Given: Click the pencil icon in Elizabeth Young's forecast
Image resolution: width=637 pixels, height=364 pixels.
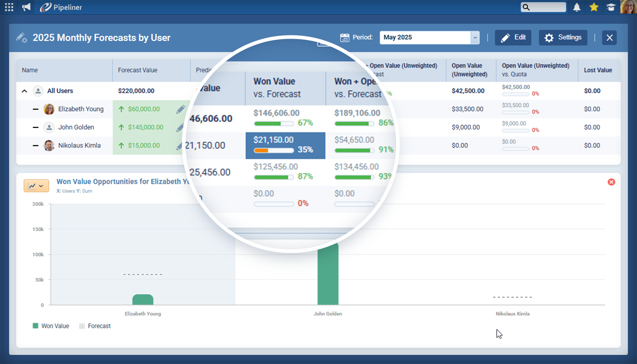Looking at the screenshot, I should (x=181, y=109).
